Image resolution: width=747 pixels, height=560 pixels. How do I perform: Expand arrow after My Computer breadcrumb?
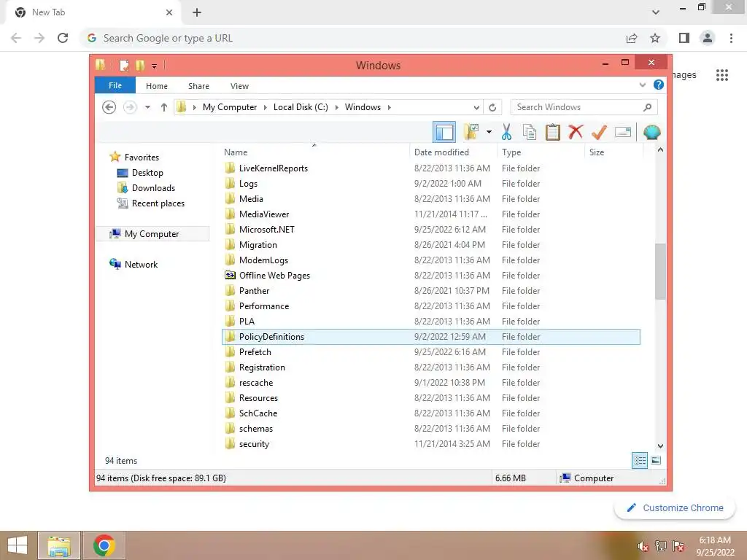[x=266, y=107]
